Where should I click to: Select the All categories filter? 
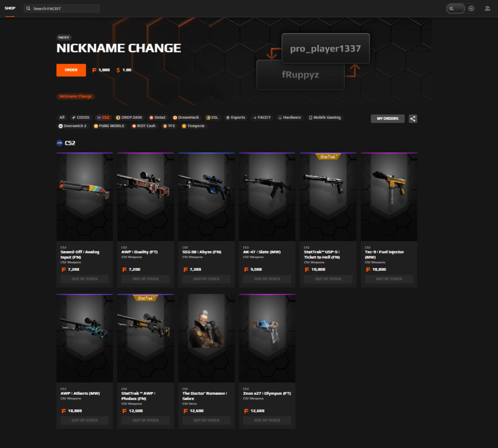[62, 117]
